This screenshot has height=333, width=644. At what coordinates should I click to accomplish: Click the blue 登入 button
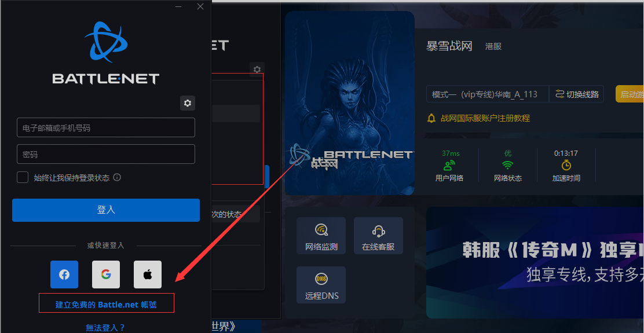(x=106, y=210)
